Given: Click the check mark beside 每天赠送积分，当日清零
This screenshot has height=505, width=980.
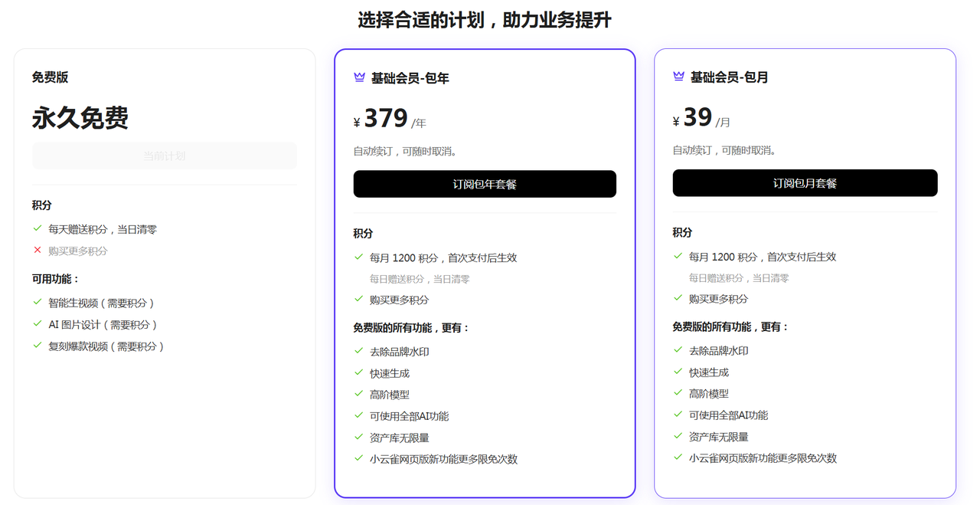Looking at the screenshot, I should (x=38, y=228).
